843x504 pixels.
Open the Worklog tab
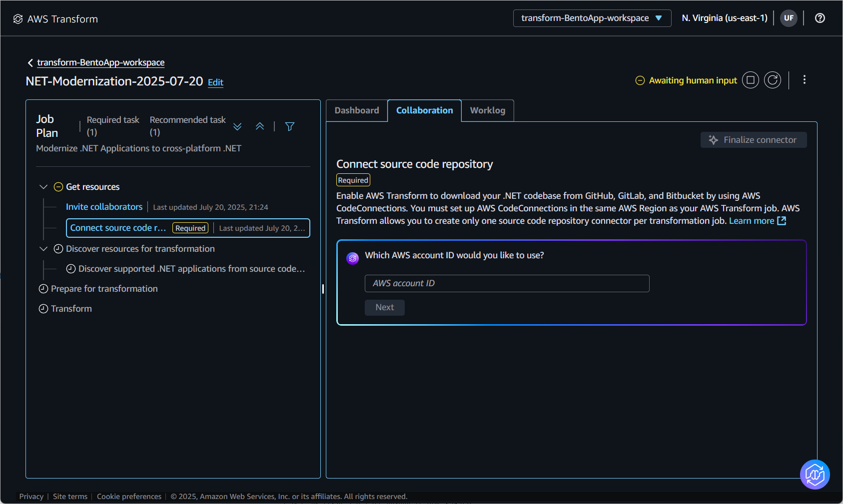click(488, 110)
